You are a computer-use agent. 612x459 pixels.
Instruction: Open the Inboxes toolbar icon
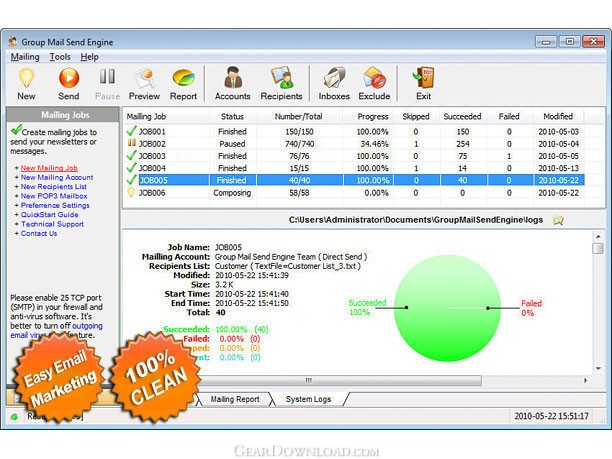click(334, 77)
